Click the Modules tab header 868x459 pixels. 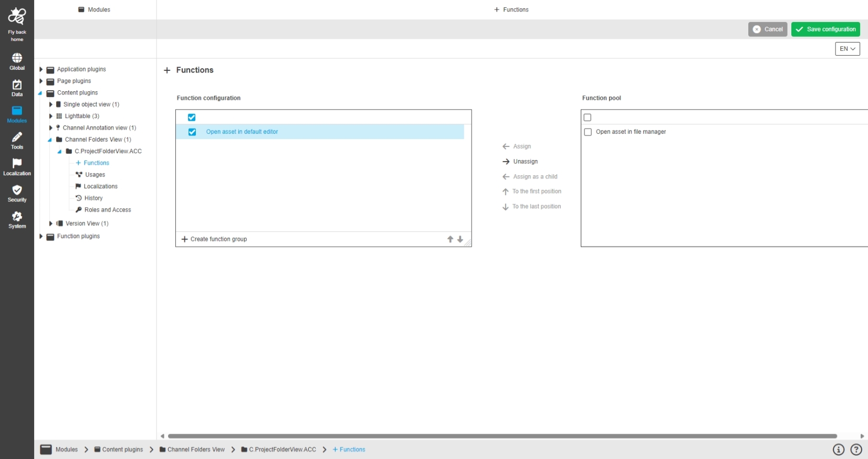click(x=95, y=9)
